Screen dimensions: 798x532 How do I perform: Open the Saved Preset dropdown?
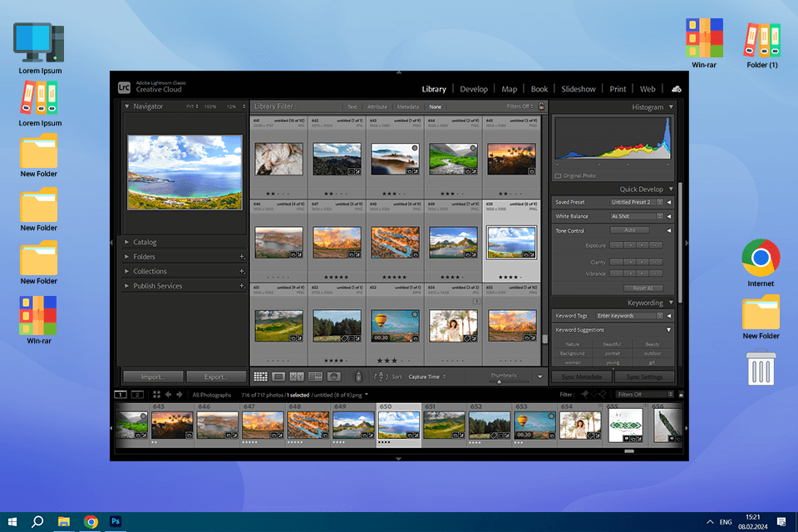[x=637, y=202]
